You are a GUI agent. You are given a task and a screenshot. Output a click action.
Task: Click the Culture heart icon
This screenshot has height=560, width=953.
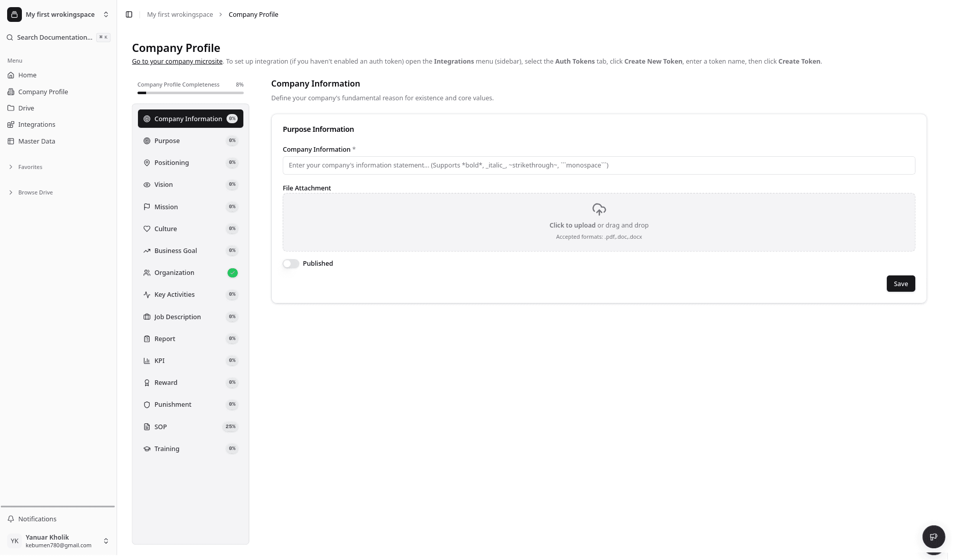pyautogui.click(x=147, y=229)
